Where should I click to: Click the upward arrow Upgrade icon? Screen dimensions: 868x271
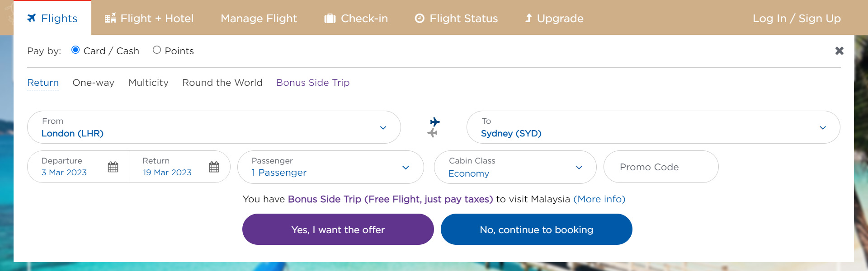pos(528,18)
